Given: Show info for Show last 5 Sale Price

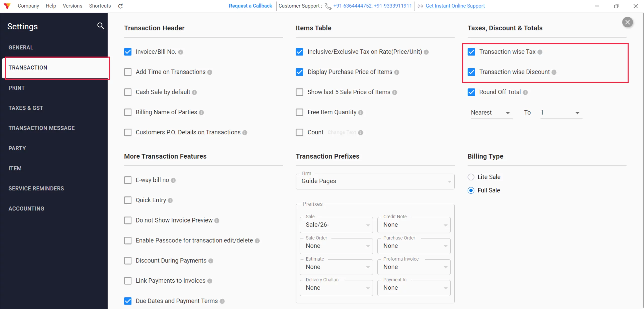Looking at the screenshot, I should [x=395, y=92].
